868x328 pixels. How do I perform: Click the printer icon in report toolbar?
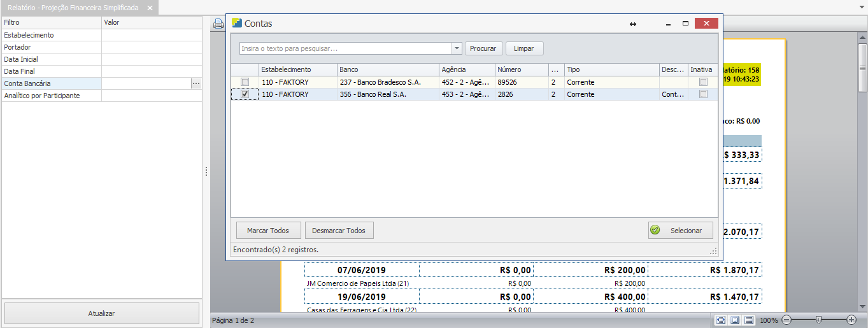(x=218, y=24)
